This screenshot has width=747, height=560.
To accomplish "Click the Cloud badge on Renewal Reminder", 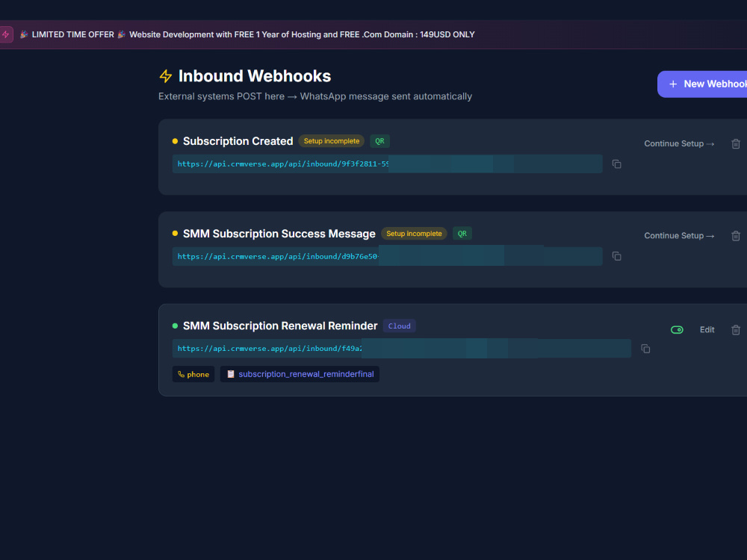I will (399, 326).
